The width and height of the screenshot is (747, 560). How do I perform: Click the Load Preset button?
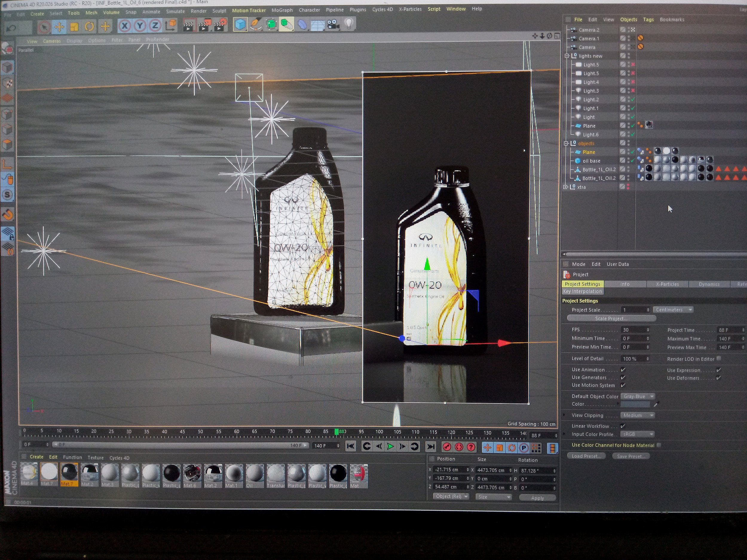(587, 456)
